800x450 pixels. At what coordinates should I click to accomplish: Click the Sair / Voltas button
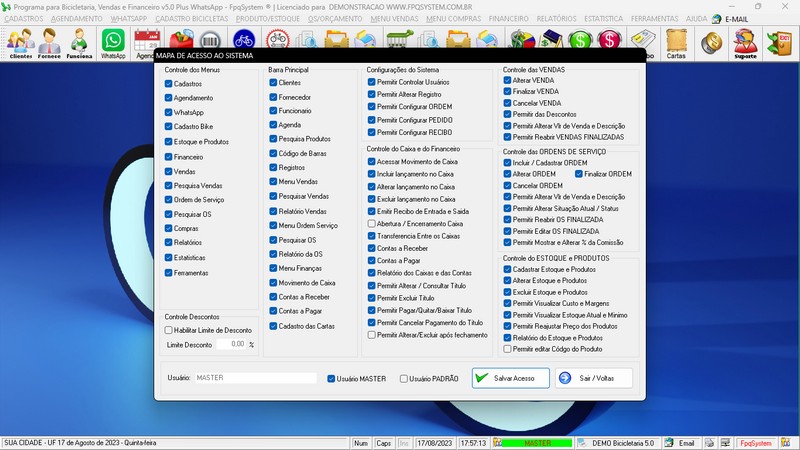click(x=594, y=378)
